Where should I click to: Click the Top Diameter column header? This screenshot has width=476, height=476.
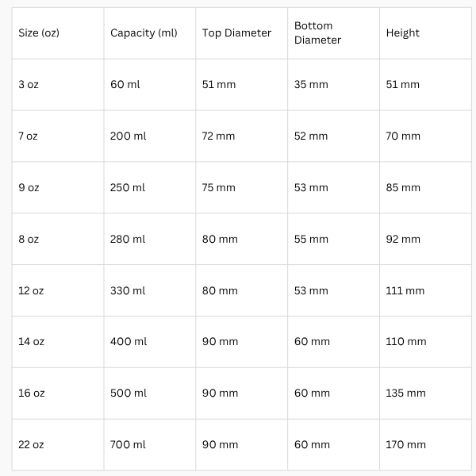click(x=242, y=33)
